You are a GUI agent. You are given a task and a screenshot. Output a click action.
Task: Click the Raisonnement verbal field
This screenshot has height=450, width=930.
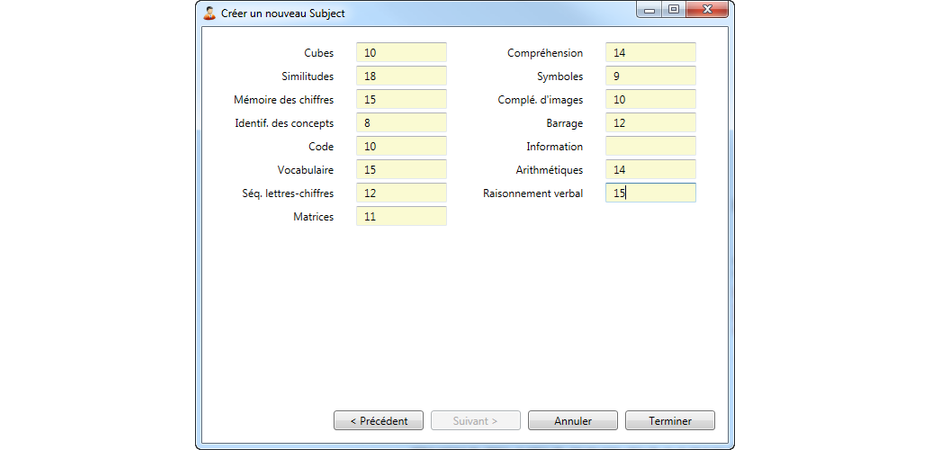click(650, 193)
